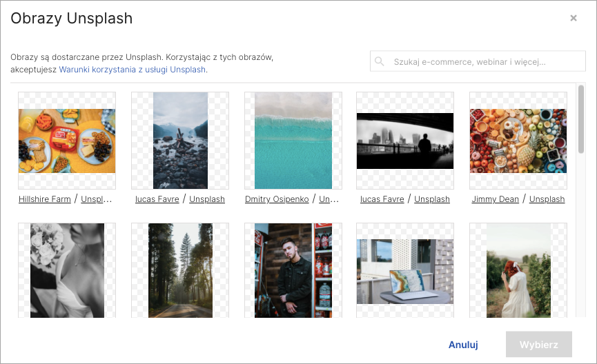Open Dmitry Osipenko author link

(277, 199)
